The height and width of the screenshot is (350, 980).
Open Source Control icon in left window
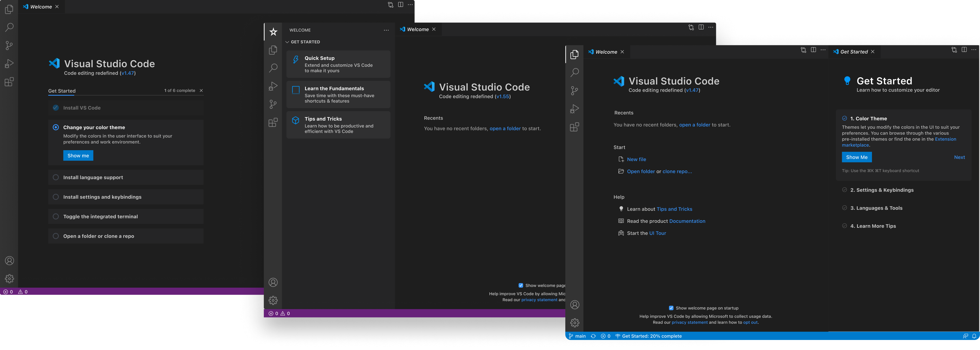(x=9, y=46)
